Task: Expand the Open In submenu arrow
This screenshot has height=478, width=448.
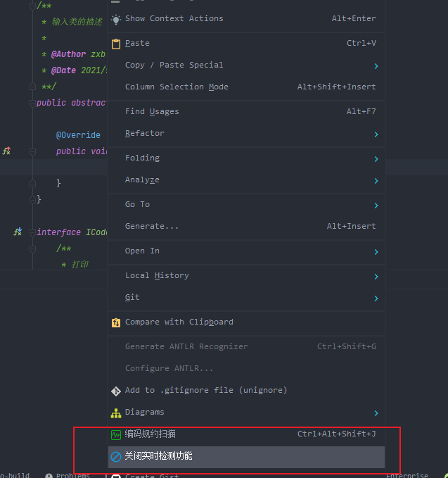Action: coord(376,252)
